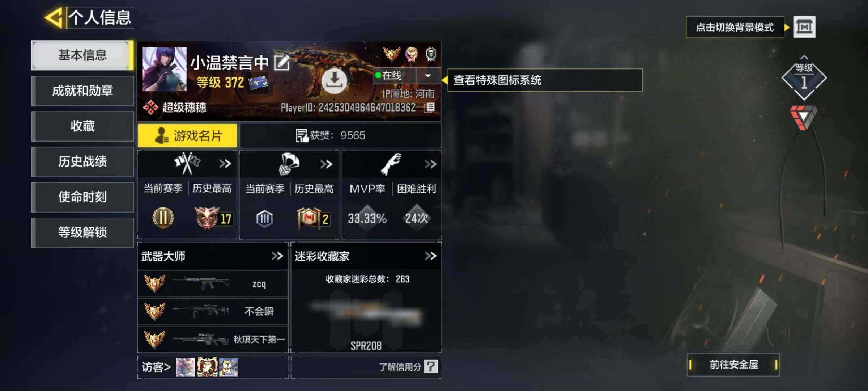868x391 pixels.
Task: Open the 使命时刻 tab
Action: click(82, 197)
